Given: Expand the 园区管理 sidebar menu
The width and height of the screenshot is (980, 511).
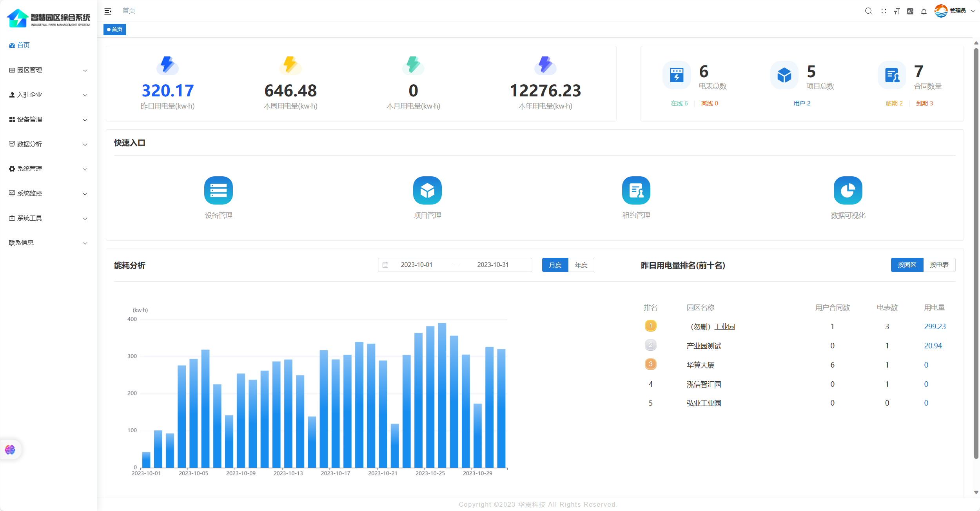Looking at the screenshot, I should 49,70.
